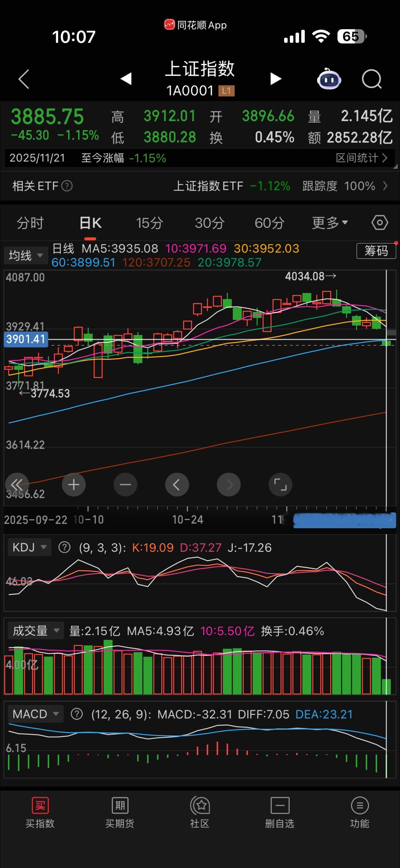This screenshot has height=868, width=400.
Task: Tap MA5:3935.08 value
Action: pyautogui.click(x=120, y=249)
